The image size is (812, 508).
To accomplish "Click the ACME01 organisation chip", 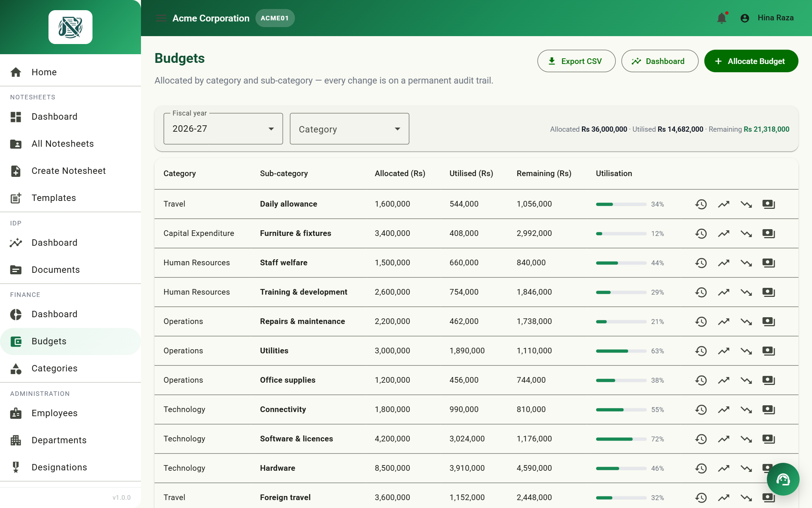I will (275, 18).
